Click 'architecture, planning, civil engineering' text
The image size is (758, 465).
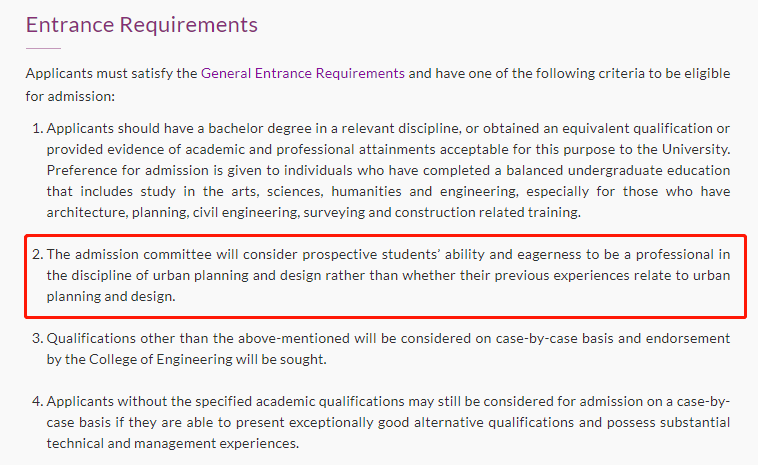coord(173,213)
